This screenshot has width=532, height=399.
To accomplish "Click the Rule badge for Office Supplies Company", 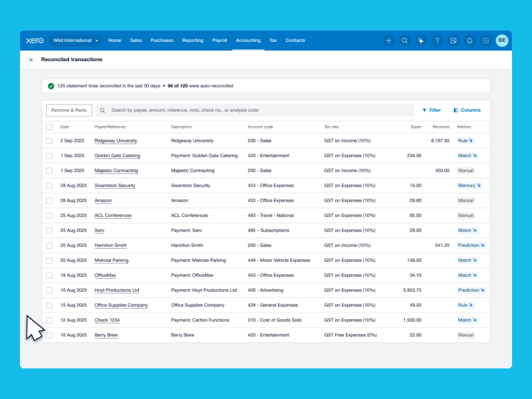I will (465, 305).
